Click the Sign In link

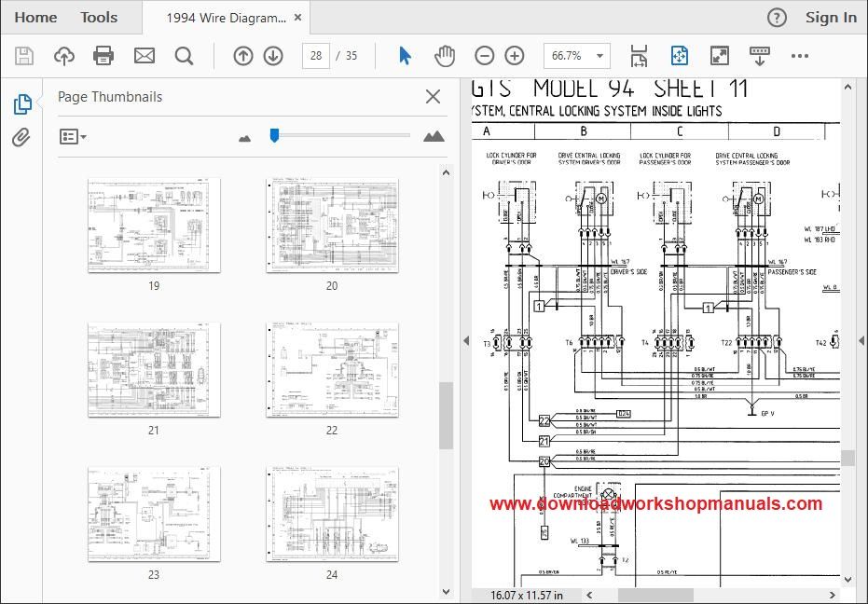click(x=831, y=18)
